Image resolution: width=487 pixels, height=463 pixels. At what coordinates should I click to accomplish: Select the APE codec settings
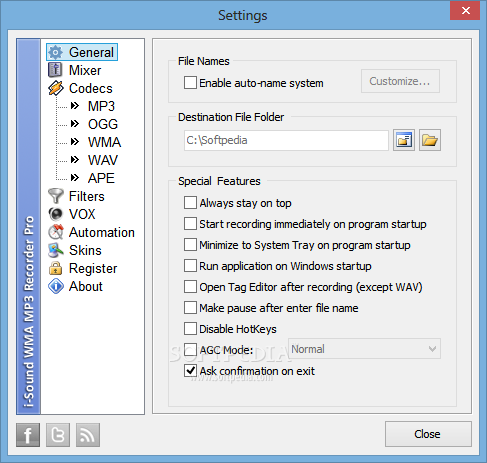point(101,178)
